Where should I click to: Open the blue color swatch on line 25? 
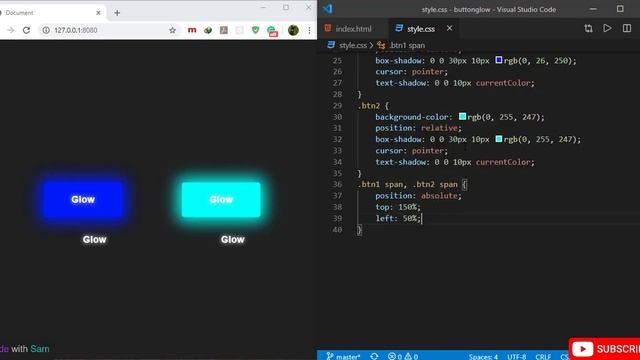tap(499, 60)
